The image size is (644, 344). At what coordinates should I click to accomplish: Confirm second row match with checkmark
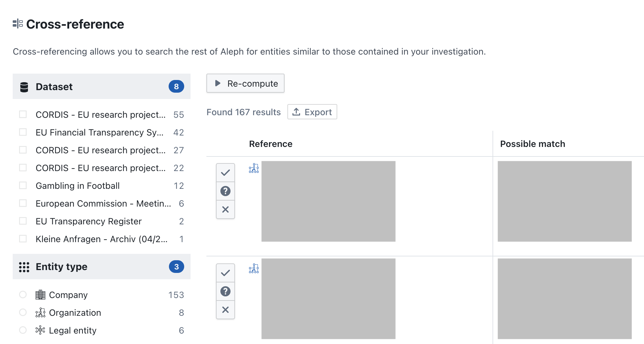225,273
